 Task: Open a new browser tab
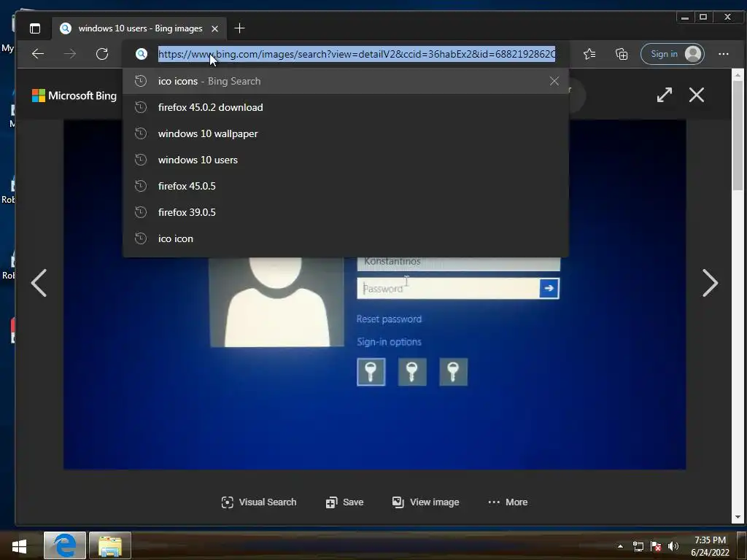(239, 28)
